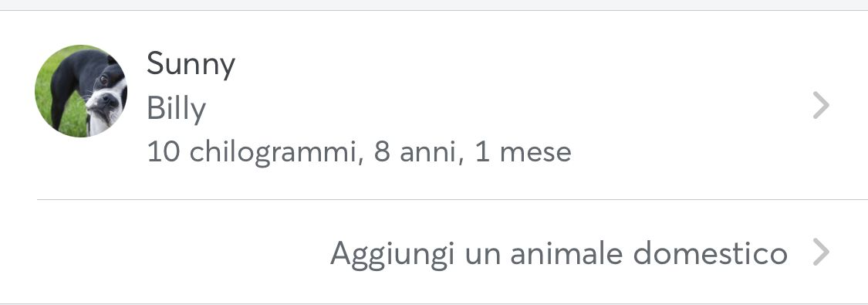The image size is (868, 305).
Task: Tap the age text 8 anni, 1 mese
Action: 472,152
